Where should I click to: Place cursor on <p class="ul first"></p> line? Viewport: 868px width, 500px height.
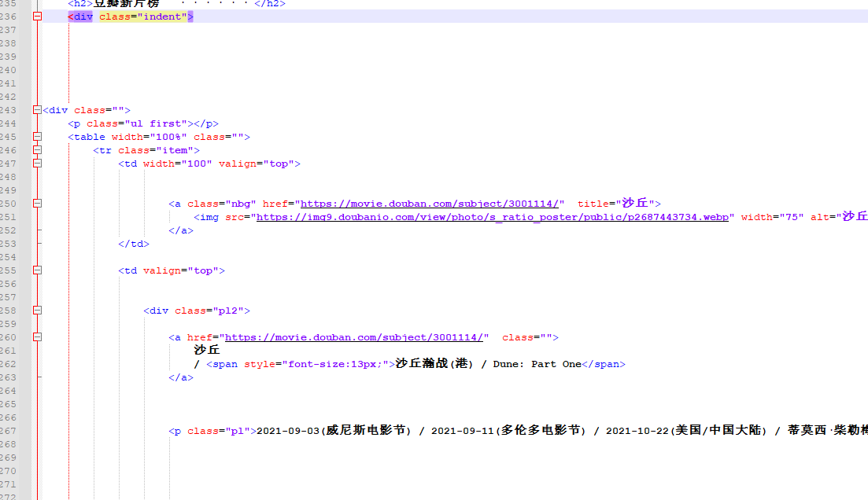[142, 123]
